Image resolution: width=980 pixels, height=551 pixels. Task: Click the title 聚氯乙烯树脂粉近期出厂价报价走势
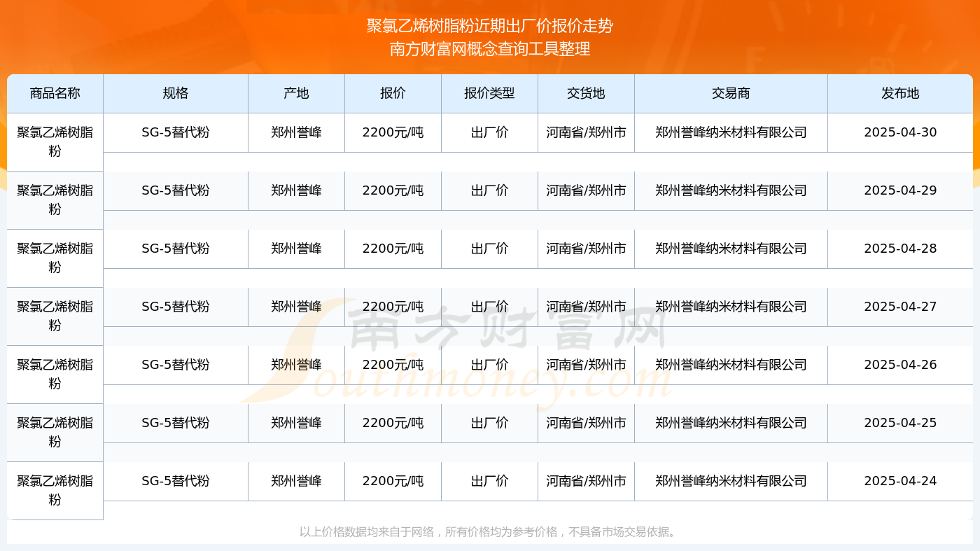[x=490, y=26]
